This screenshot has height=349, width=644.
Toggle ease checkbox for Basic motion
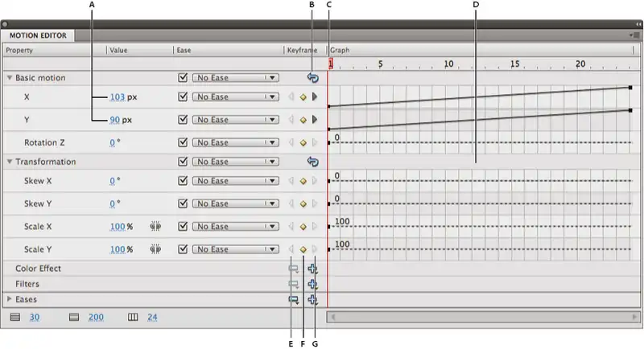click(183, 78)
